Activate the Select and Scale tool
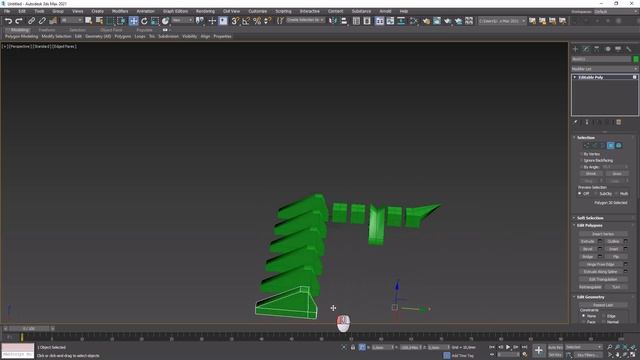The image size is (640, 360). click(x=155, y=20)
